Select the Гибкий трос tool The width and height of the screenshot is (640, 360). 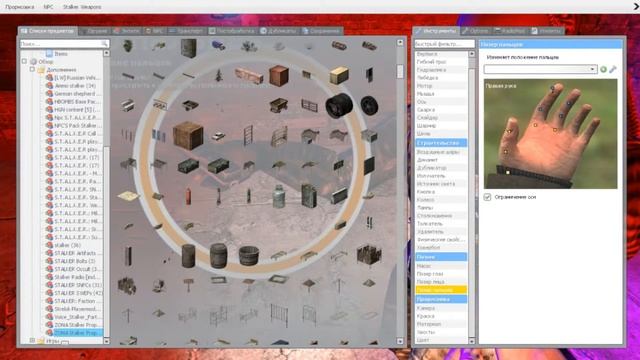tap(441, 62)
